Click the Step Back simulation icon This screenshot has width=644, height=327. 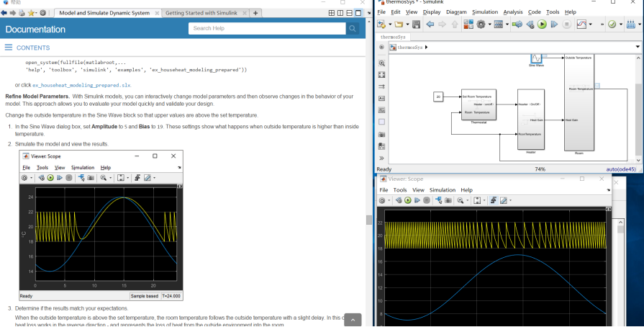click(x=530, y=24)
